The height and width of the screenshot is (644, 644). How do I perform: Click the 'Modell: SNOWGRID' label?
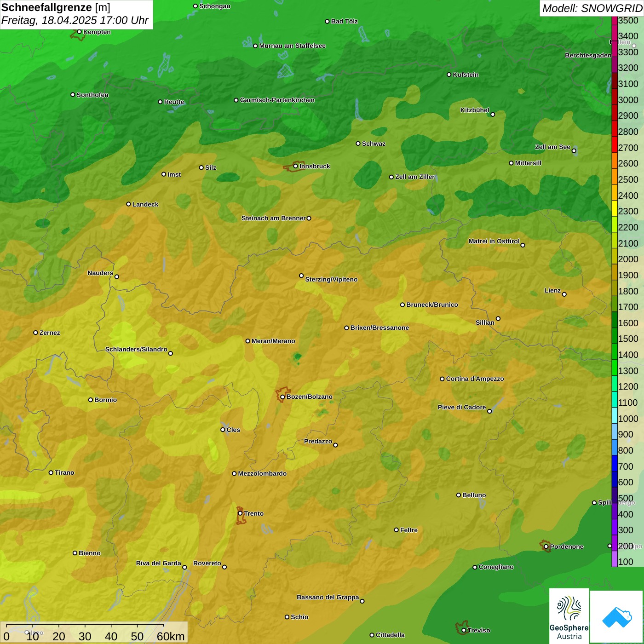tap(592, 8)
